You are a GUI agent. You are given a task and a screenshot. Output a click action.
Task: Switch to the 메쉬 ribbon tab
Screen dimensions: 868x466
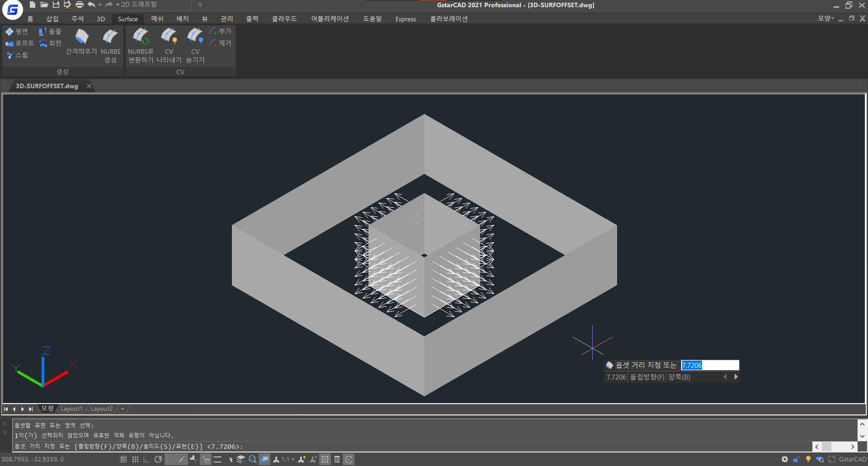click(157, 19)
